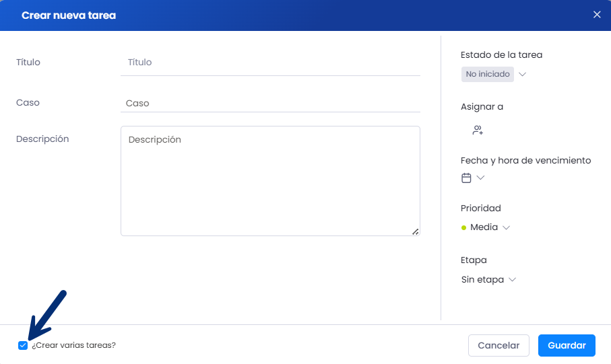Open the Media priority dropdown chevron

click(506, 227)
